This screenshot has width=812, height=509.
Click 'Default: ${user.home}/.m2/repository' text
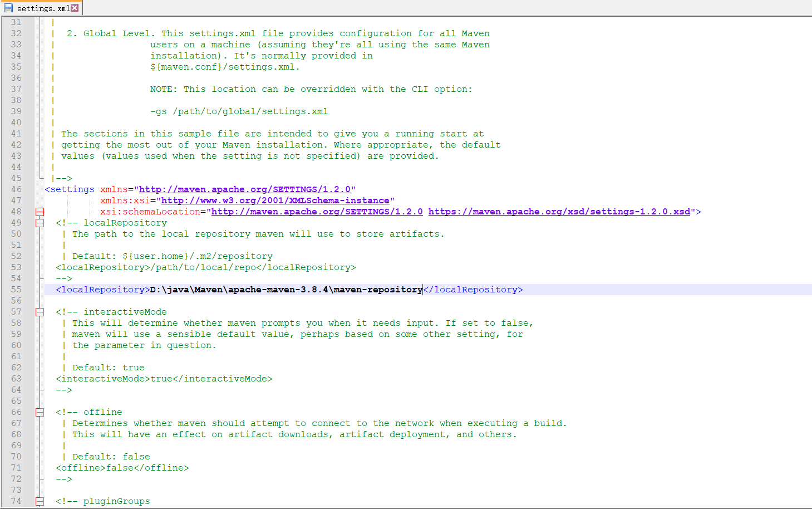pyautogui.click(x=173, y=256)
